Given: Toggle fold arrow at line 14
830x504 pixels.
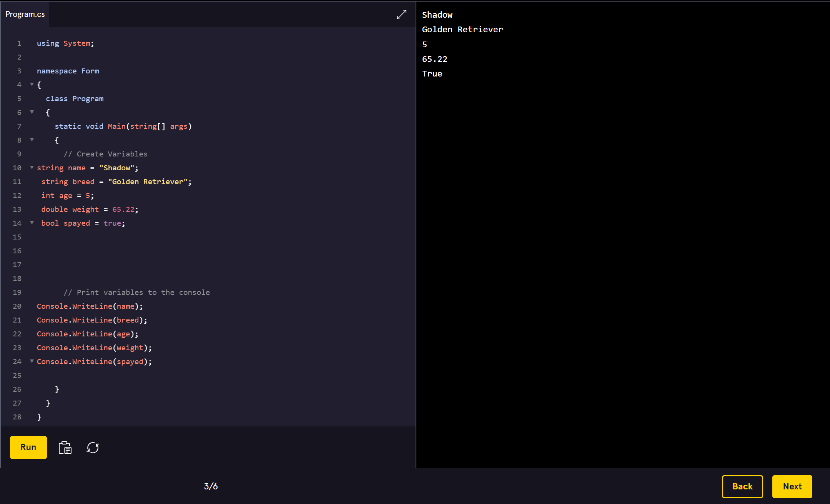Looking at the screenshot, I should [32, 223].
